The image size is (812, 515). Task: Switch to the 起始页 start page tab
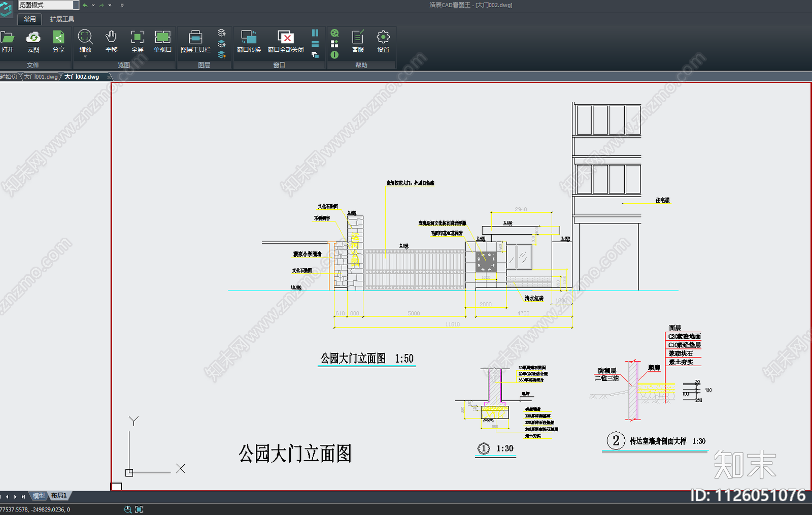(9, 77)
